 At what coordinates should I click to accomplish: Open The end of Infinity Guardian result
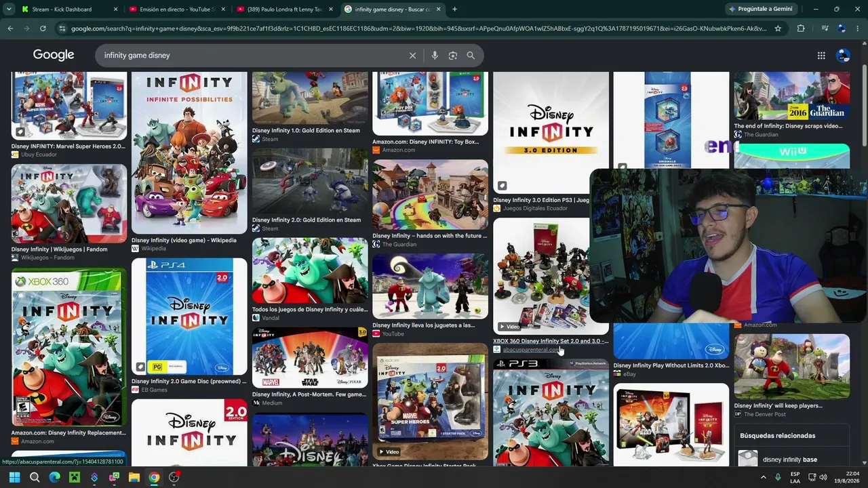coord(788,126)
